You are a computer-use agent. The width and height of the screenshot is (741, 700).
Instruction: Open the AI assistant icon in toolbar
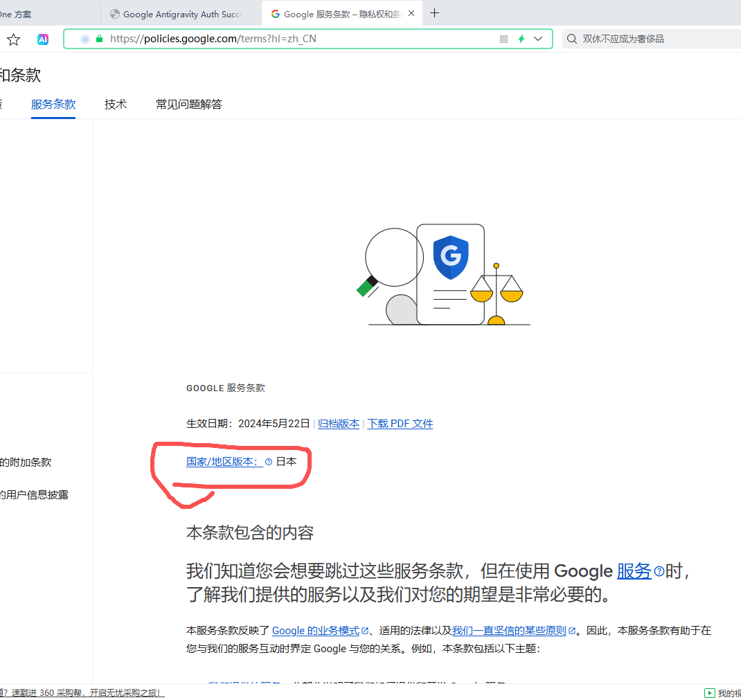coord(43,39)
